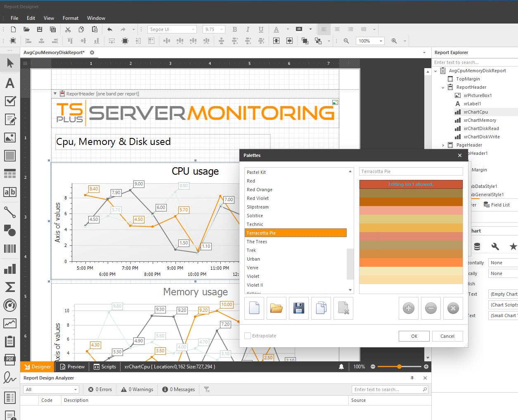
Task: Select the Barcode tool in the toolbox
Action: 10,248
